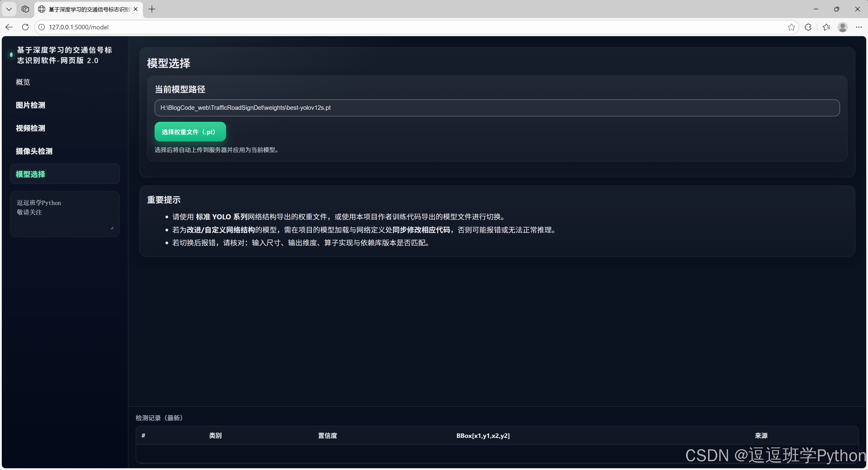Open a new browser tab
The image size is (868, 470).
click(x=152, y=9)
